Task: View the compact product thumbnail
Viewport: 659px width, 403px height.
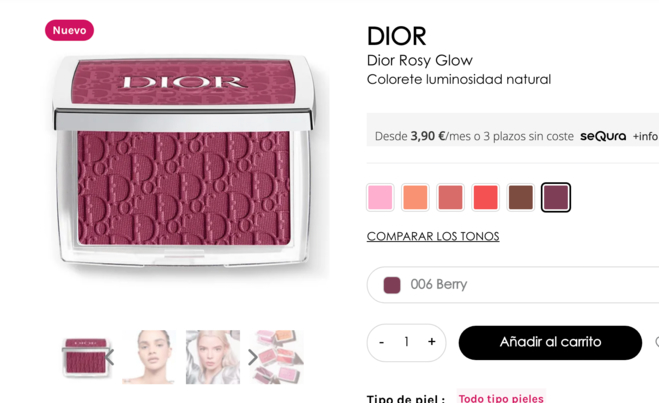Action: 86,357
